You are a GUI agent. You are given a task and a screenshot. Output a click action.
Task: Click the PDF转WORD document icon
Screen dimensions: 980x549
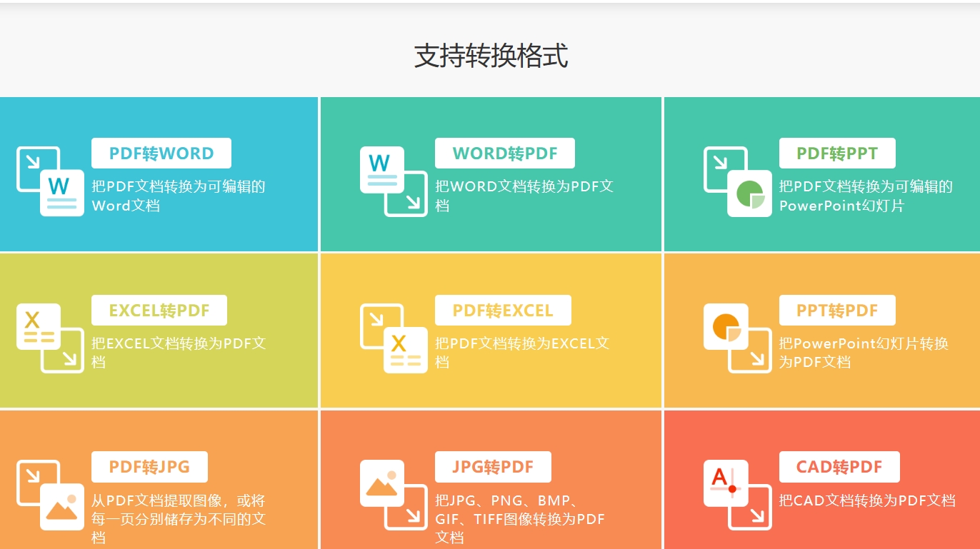50,181
